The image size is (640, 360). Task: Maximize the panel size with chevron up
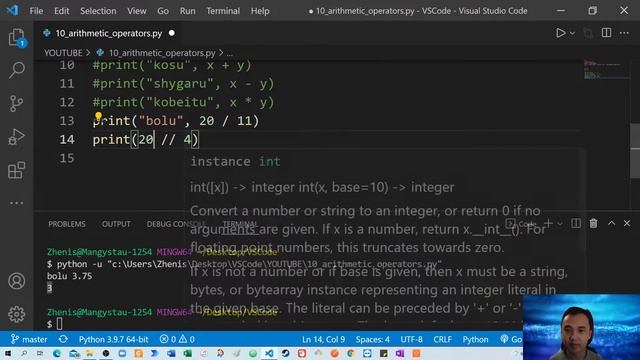point(611,223)
